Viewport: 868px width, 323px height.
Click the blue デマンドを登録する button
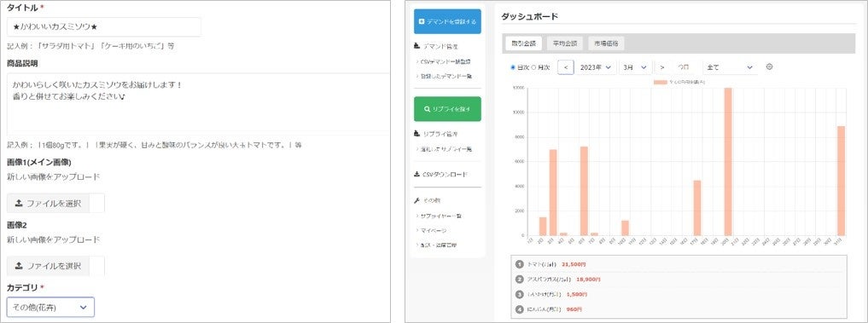pyautogui.click(x=447, y=21)
